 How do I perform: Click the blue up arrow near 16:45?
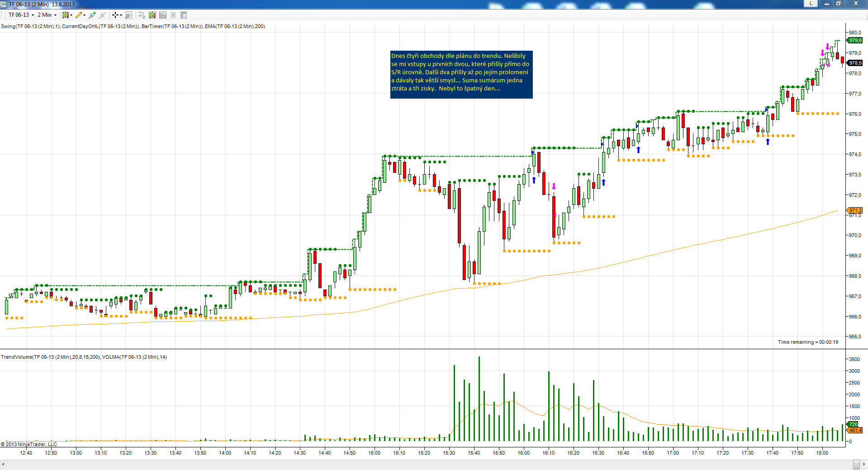click(x=638, y=150)
